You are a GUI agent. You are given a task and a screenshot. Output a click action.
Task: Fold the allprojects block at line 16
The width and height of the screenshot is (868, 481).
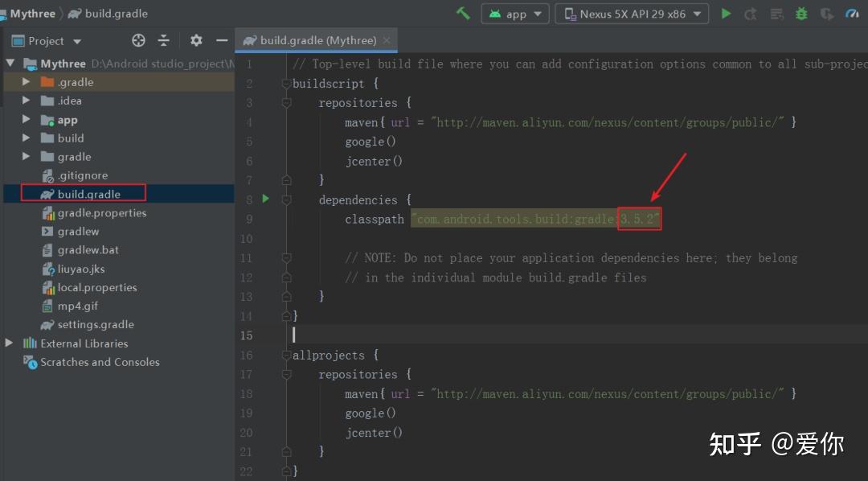pos(286,356)
